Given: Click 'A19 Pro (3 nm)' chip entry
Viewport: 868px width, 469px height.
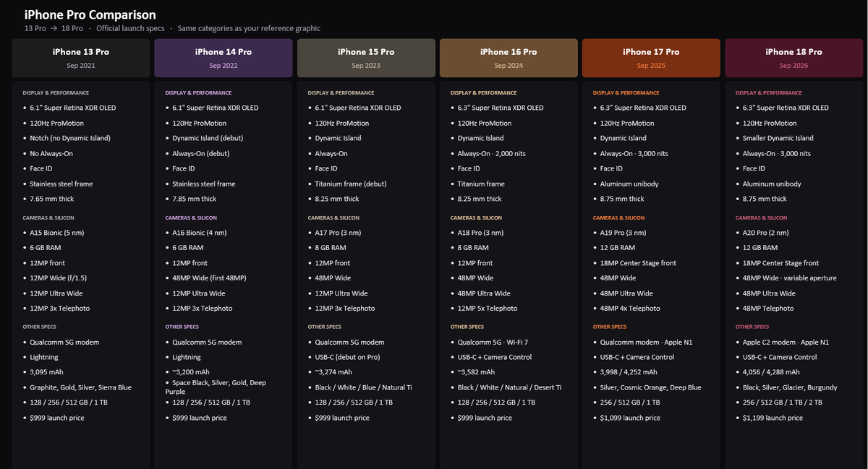Looking at the screenshot, I should coord(624,233).
